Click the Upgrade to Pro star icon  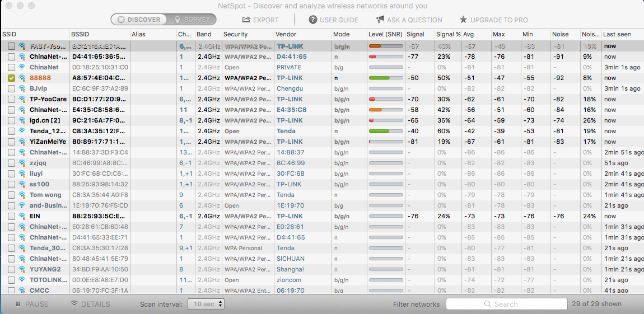(x=463, y=20)
